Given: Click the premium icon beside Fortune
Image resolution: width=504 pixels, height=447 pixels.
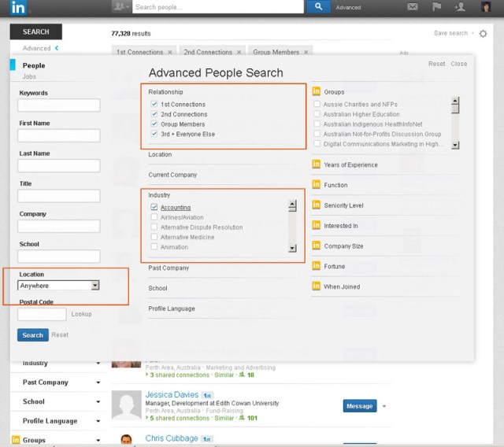Looking at the screenshot, I should click(317, 266).
